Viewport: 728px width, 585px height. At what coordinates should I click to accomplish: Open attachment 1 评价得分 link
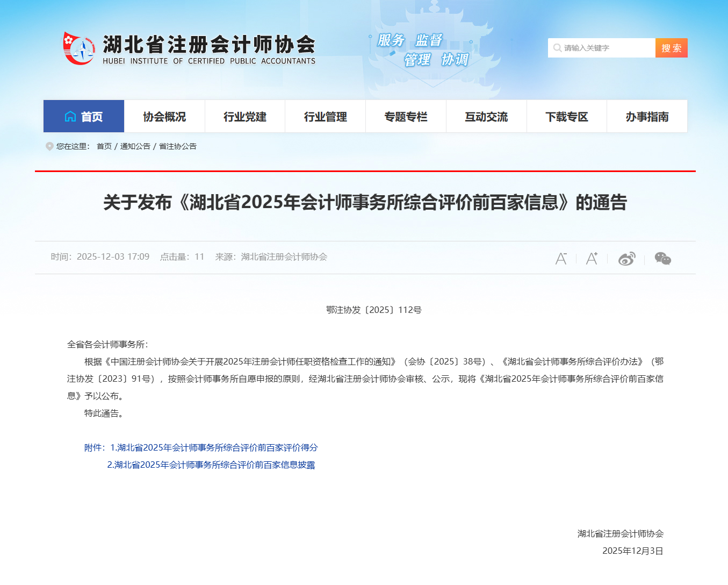(214, 447)
